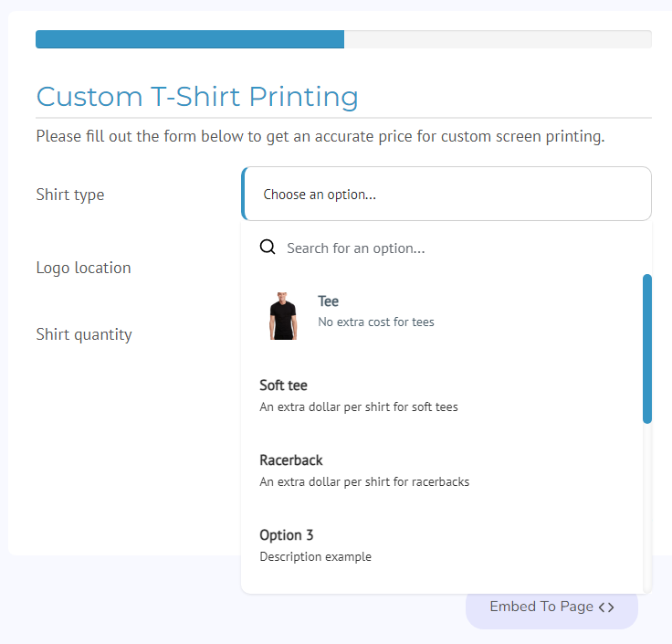Click the scrollbar track below the thumb
Image resolution: width=672 pixels, height=644 pixels.
click(x=647, y=507)
